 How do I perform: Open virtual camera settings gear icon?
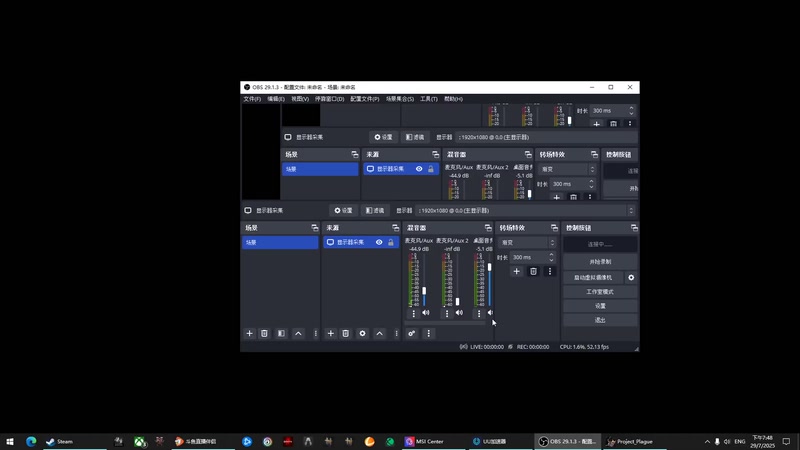631,278
